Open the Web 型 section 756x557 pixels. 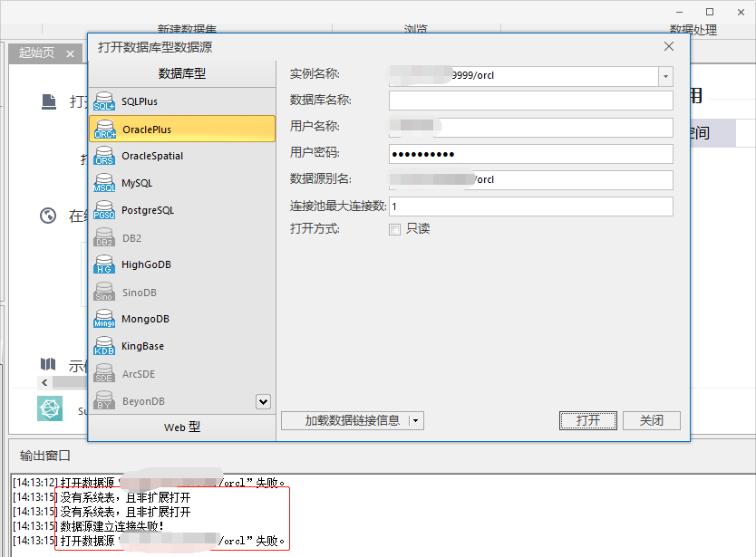coord(182,427)
